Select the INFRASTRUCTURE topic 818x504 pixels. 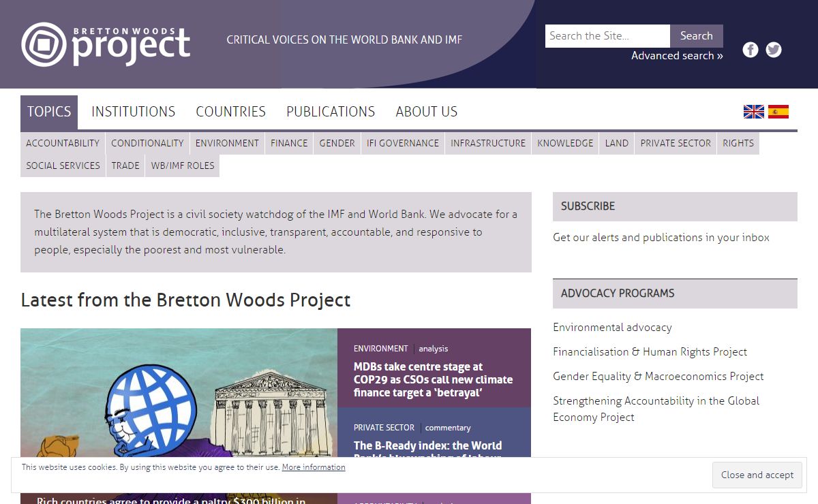point(488,143)
